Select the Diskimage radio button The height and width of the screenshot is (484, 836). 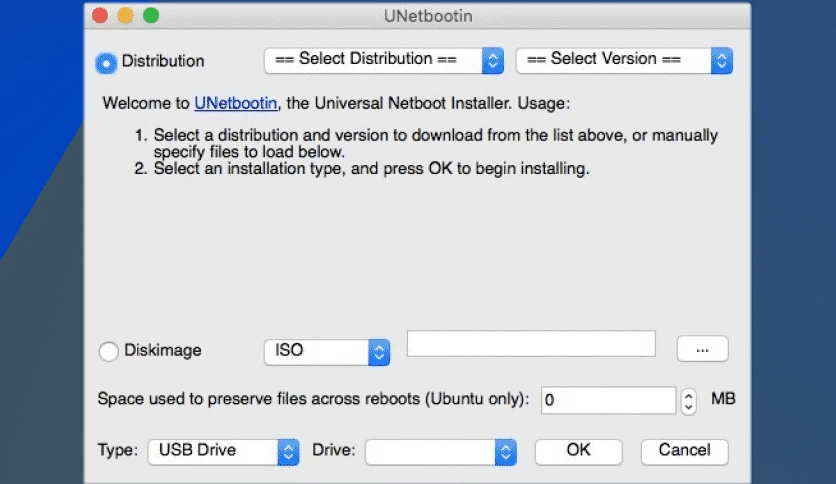coord(109,351)
